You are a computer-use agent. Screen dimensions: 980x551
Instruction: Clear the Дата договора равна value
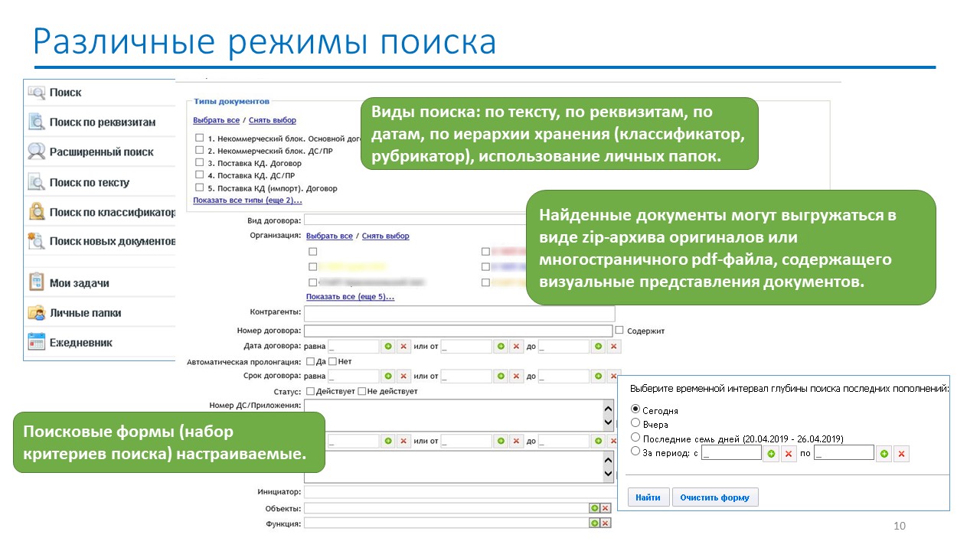click(x=403, y=347)
